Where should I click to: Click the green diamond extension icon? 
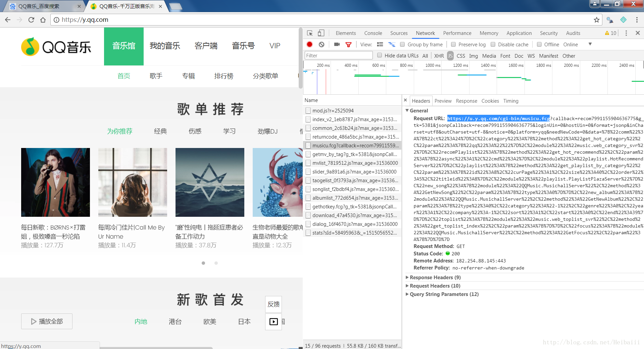623,20
